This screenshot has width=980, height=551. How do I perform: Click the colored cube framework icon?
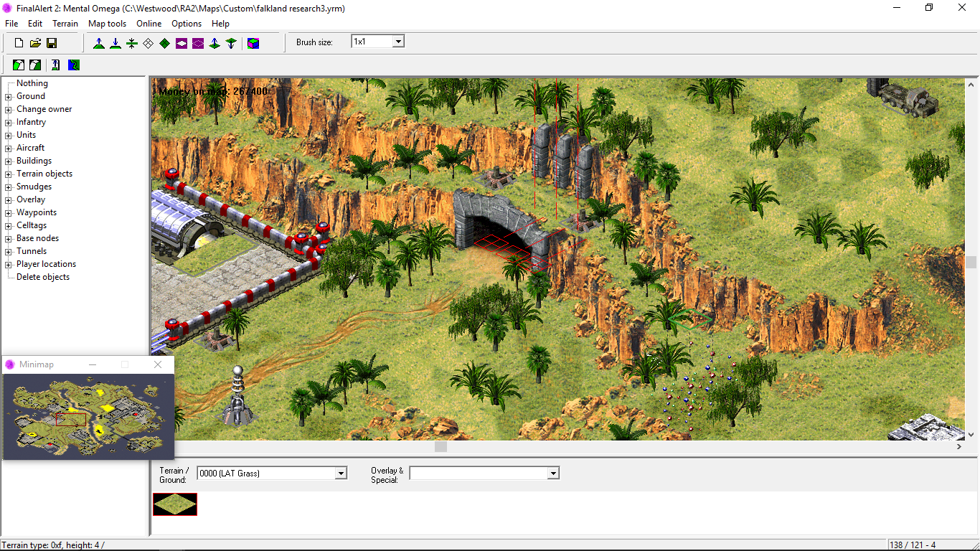pyautogui.click(x=253, y=43)
